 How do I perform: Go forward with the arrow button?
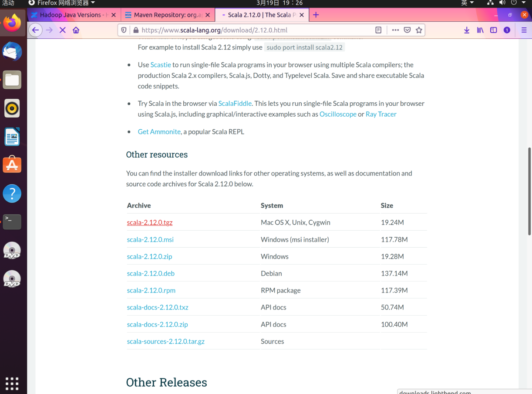[49, 30]
